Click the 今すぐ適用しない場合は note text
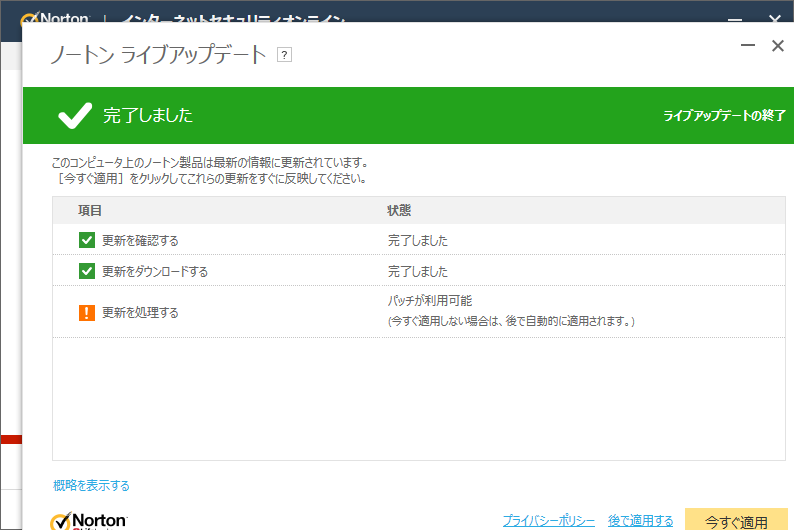 point(511,321)
